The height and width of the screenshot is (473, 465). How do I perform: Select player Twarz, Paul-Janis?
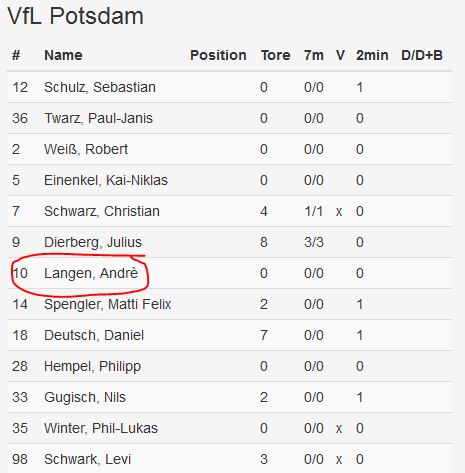pyautogui.click(x=98, y=118)
